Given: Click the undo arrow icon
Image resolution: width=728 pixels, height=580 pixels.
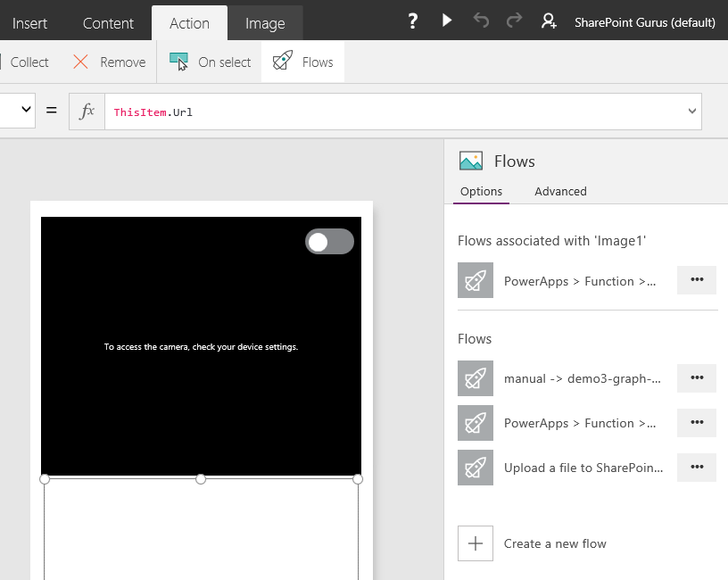Looking at the screenshot, I should click(482, 21).
